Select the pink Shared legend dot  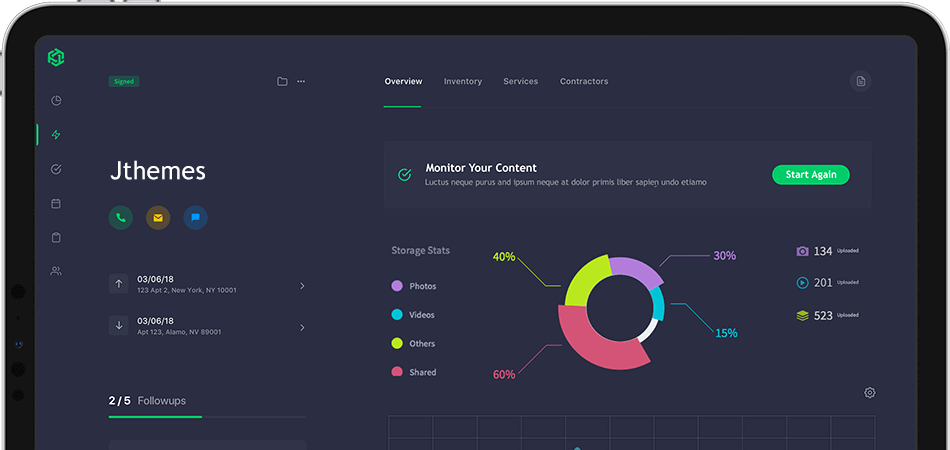click(x=397, y=371)
